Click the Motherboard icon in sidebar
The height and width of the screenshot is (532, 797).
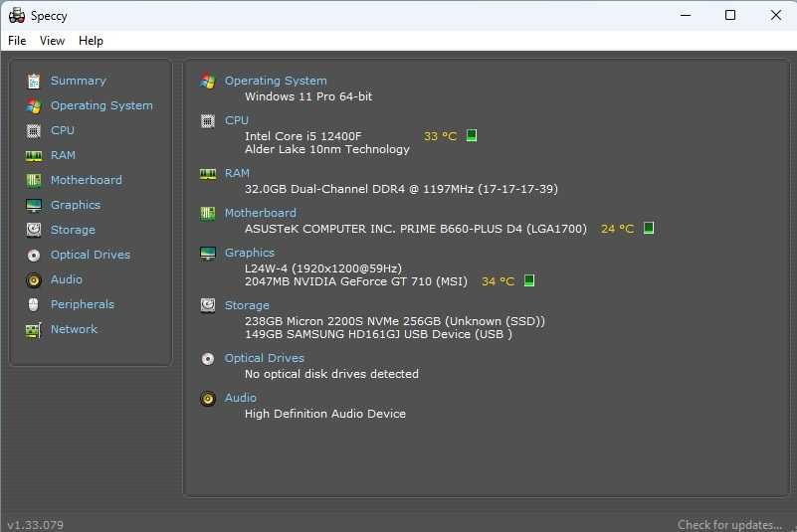pos(34,180)
